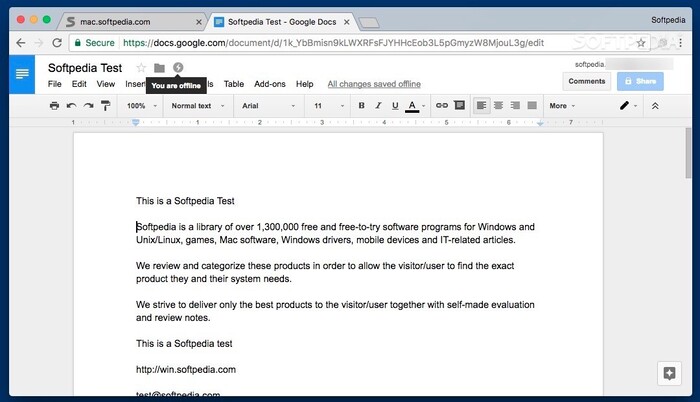Justify the text
This screenshot has width=700, height=402.
(x=532, y=106)
